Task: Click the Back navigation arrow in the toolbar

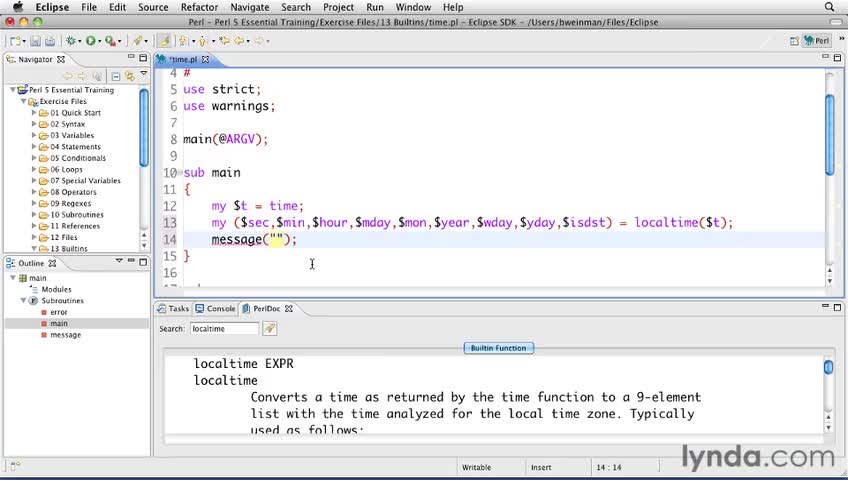Action: point(240,41)
